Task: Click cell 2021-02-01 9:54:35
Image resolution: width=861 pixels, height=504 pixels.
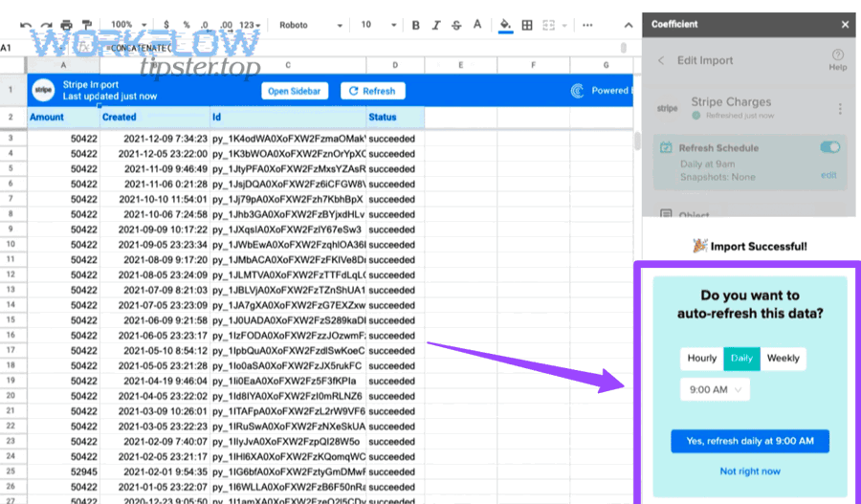Action: tap(155, 472)
